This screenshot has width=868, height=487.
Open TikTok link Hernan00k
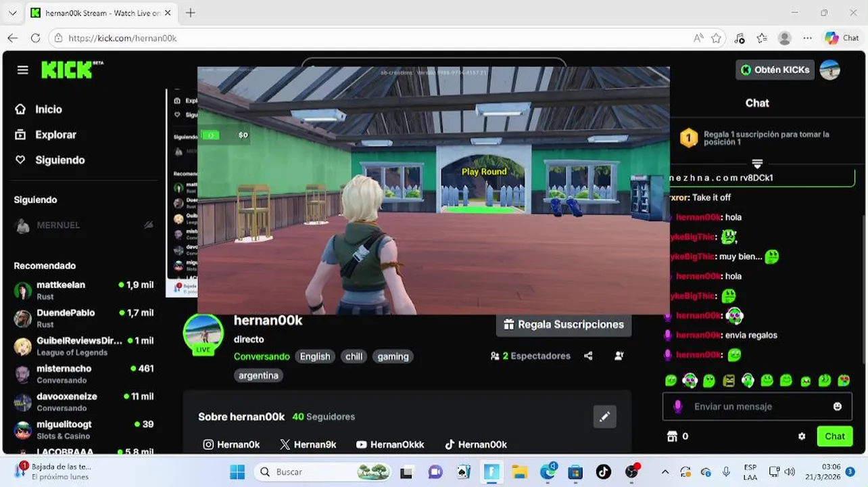[476, 444]
